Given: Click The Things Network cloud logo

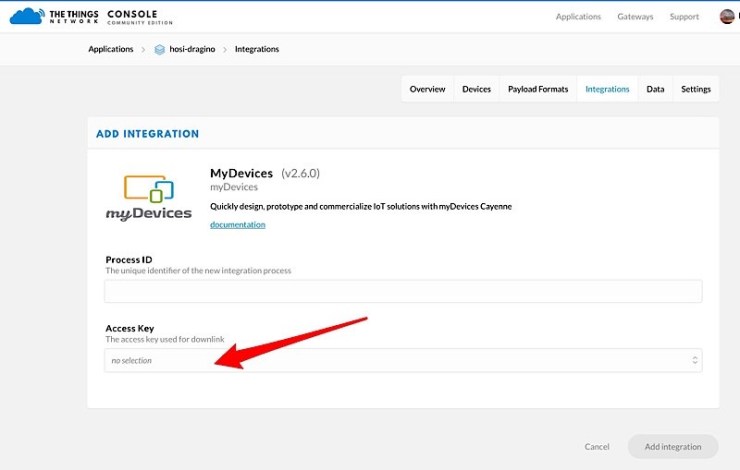Looking at the screenshot, I should tap(27, 16).
